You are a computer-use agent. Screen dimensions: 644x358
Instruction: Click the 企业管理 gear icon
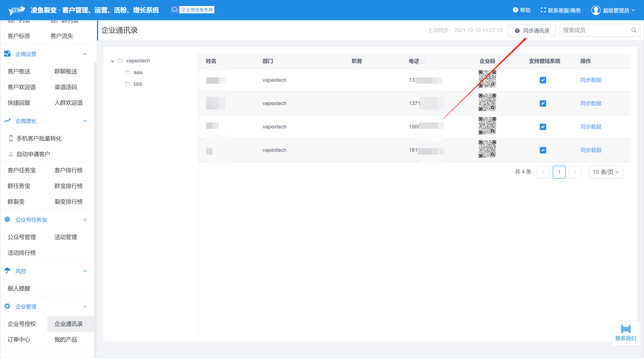pos(7,306)
